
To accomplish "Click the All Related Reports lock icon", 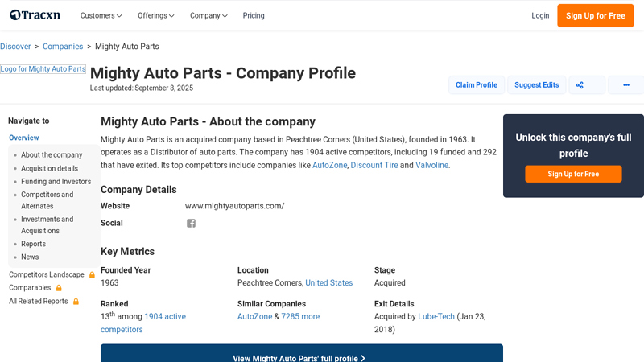I will pyautogui.click(x=76, y=301).
